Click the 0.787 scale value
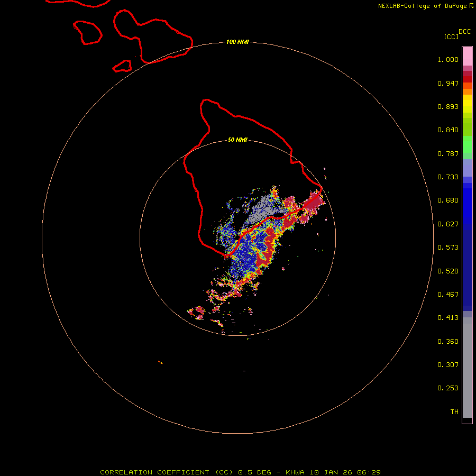This screenshot has height=476, width=476. [448, 153]
